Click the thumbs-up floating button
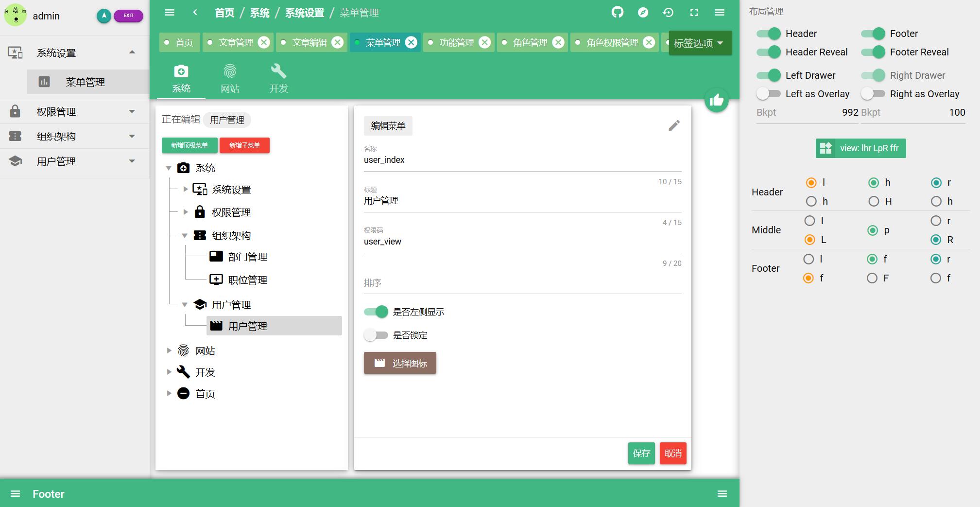This screenshot has height=507, width=980. 717,100
